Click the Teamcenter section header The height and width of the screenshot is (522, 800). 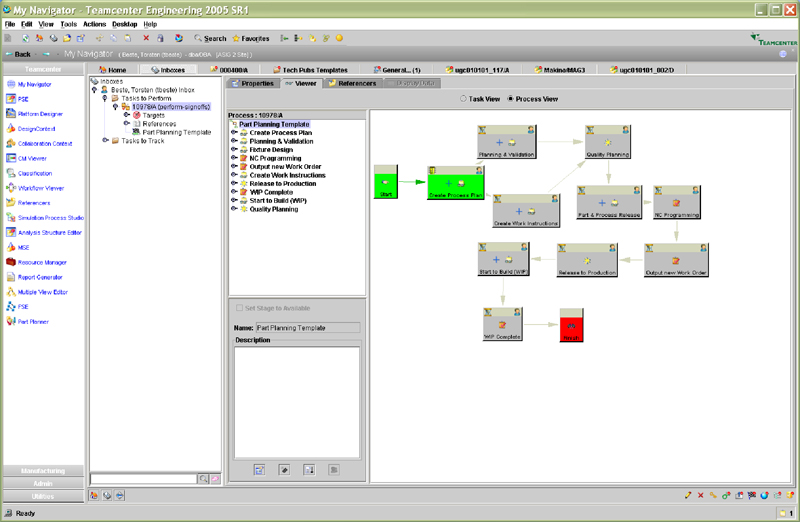(x=43, y=69)
